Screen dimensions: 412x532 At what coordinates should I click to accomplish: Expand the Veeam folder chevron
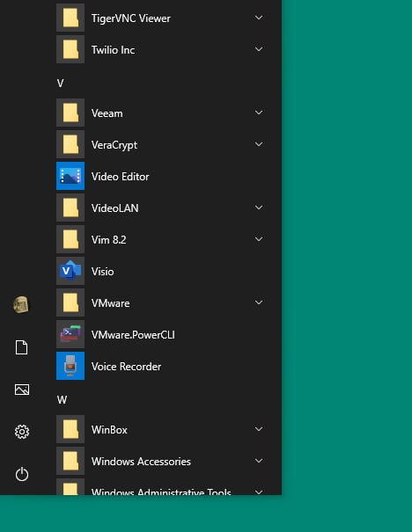[259, 113]
